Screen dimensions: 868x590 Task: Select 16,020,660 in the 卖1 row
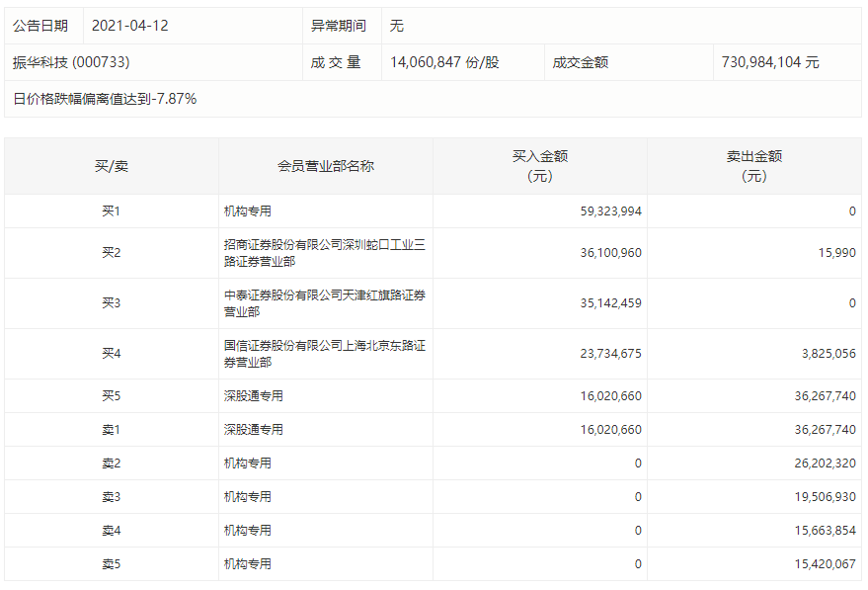pyautogui.click(x=610, y=430)
